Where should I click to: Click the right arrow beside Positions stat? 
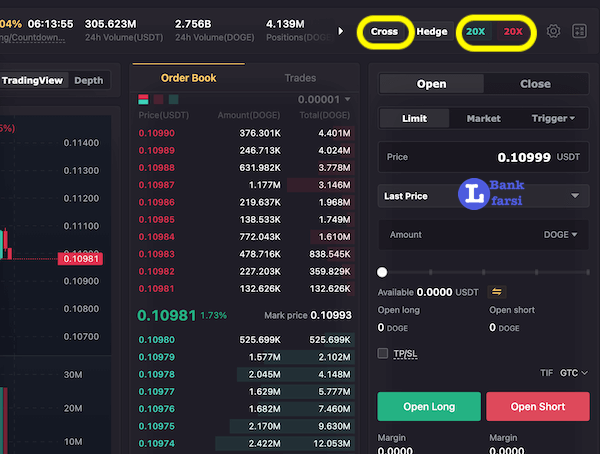[x=341, y=31]
